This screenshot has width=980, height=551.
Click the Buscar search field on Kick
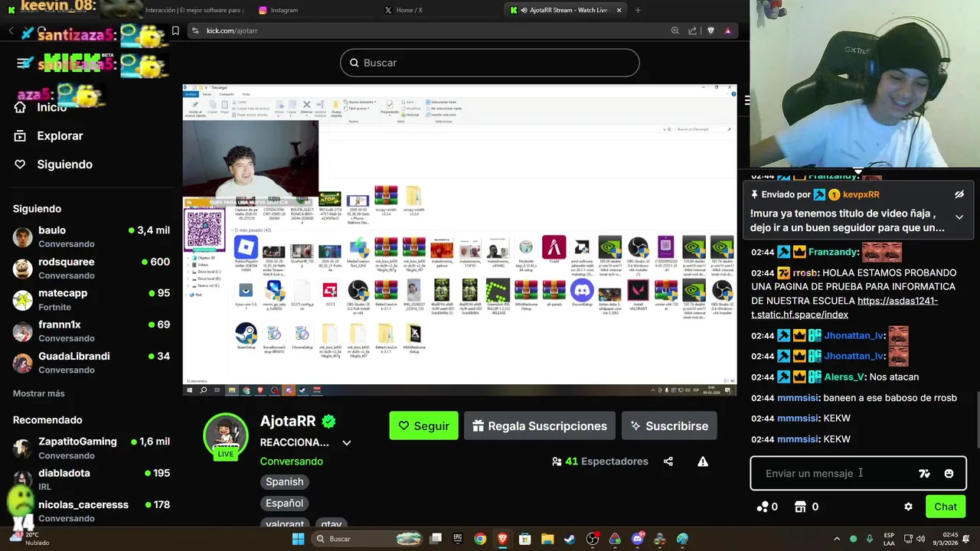click(x=490, y=63)
